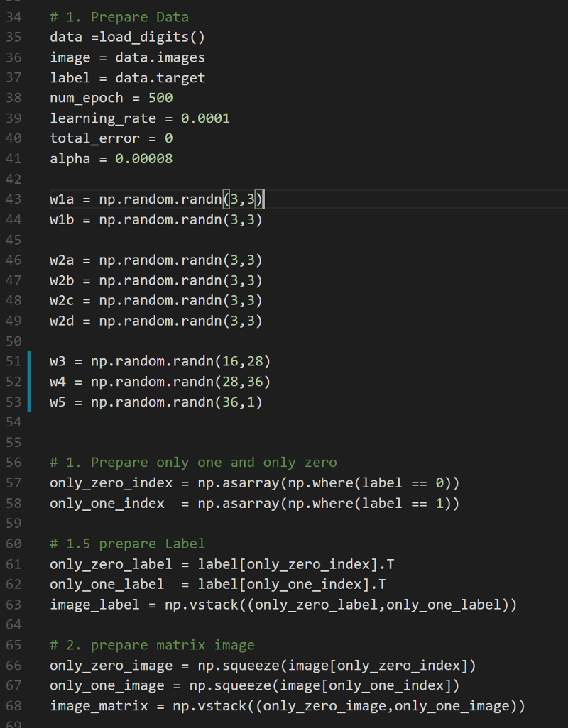568x728 pixels.
Task: Click the w2d variable name
Action: 62,321
